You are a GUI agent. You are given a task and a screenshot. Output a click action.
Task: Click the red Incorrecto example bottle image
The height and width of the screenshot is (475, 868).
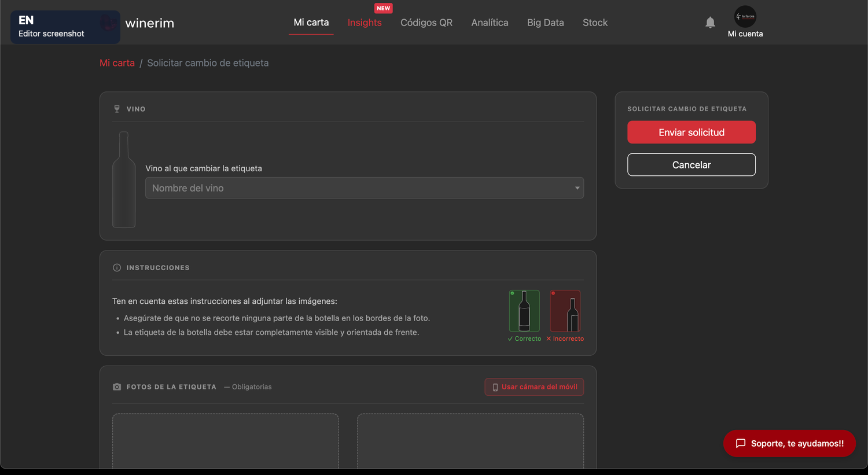pyautogui.click(x=565, y=311)
